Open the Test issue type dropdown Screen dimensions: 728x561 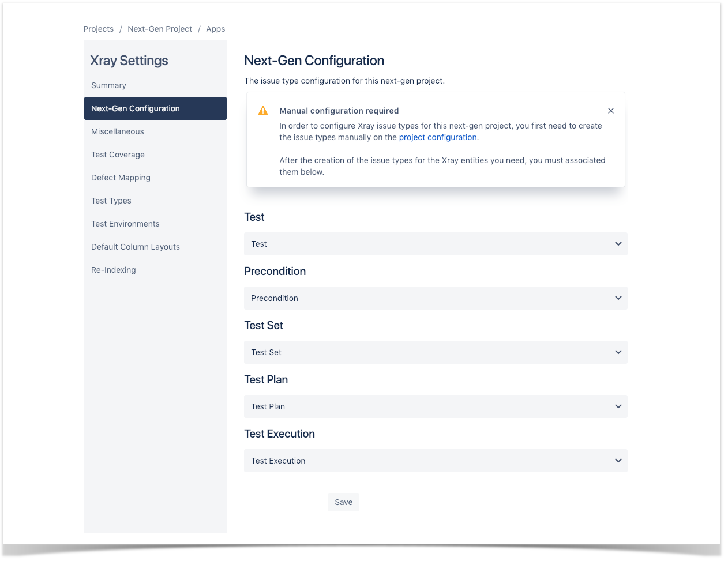436,244
